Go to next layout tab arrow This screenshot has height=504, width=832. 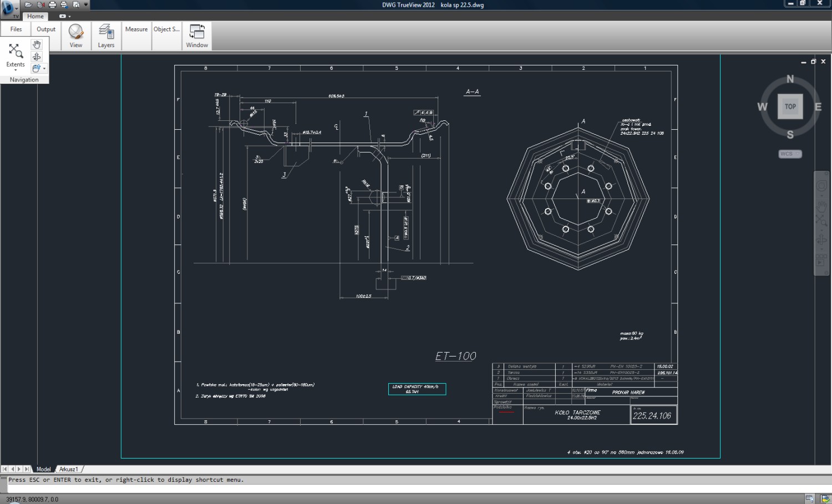click(x=19, y=469)
